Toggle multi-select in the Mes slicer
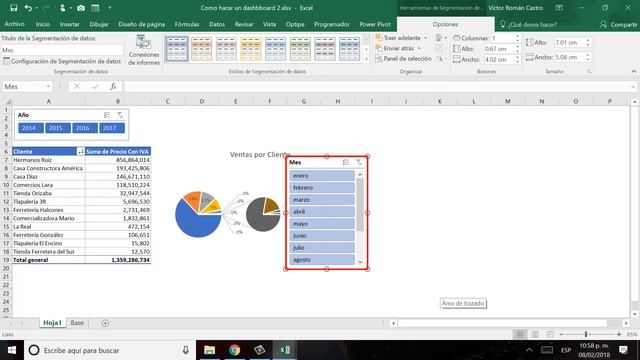The width and height of the screenshot is (640, 360). [346, 162]
